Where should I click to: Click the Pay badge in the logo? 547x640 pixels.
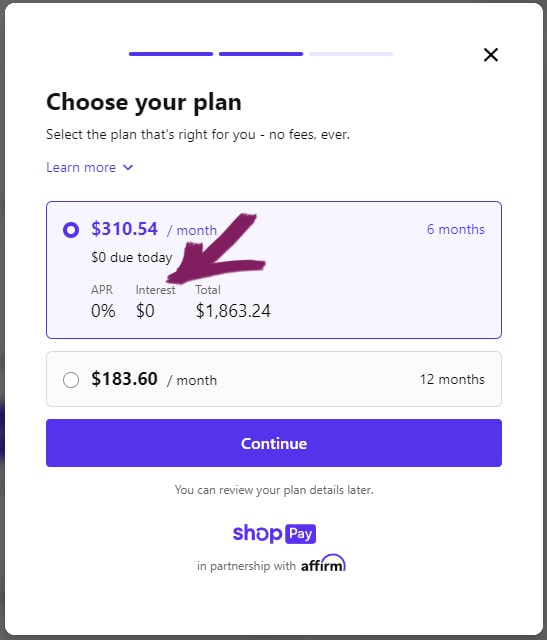coord(300,533)
